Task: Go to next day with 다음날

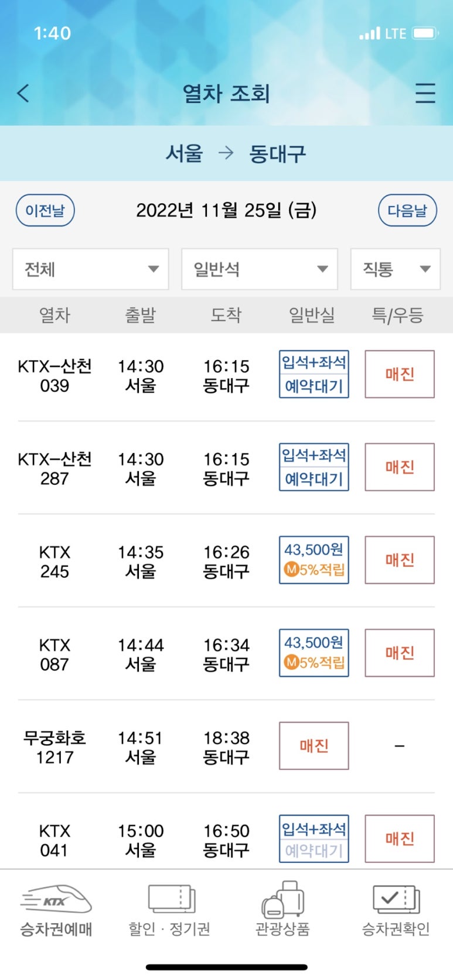Action: [408, 210]
